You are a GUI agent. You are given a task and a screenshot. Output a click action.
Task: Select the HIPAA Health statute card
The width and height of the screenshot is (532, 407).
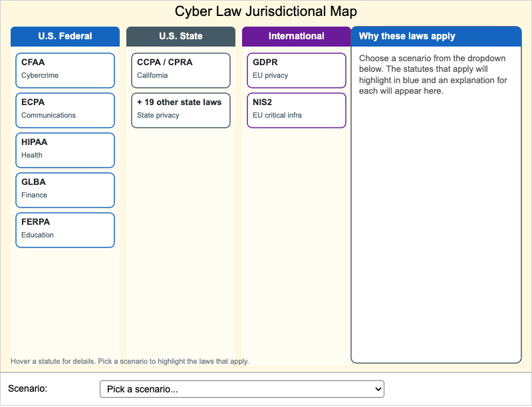click(x=65, y=150)
